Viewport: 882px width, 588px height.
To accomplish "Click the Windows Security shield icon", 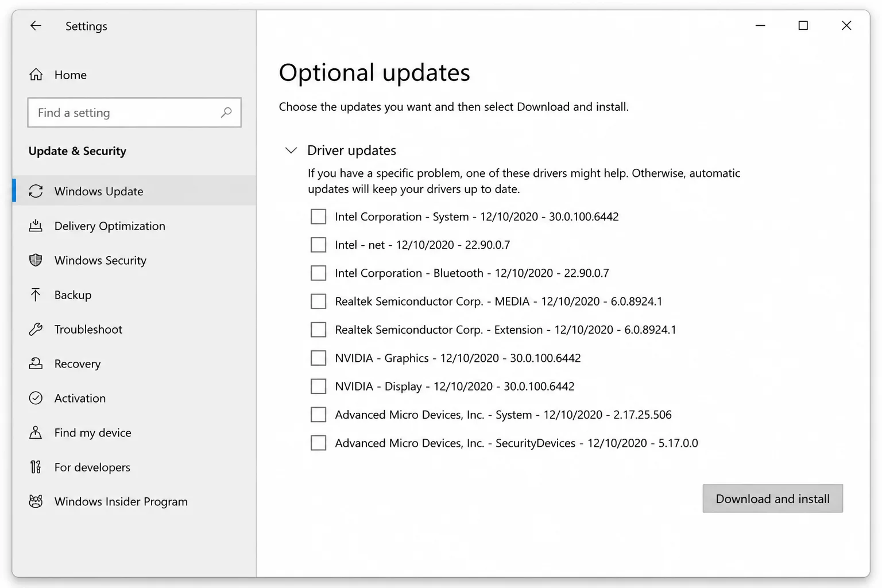I will (x=36, y=260).
